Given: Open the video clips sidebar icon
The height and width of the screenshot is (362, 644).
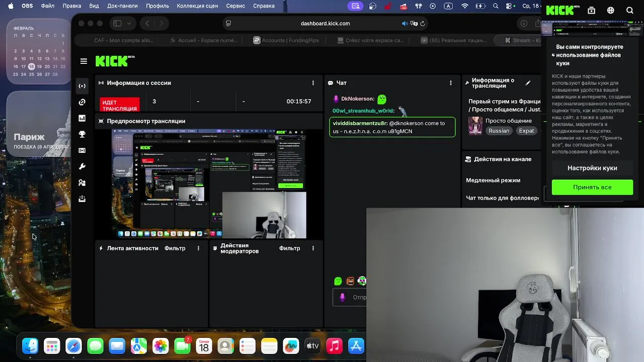Looking at the screenshot, I should [82, 150].
